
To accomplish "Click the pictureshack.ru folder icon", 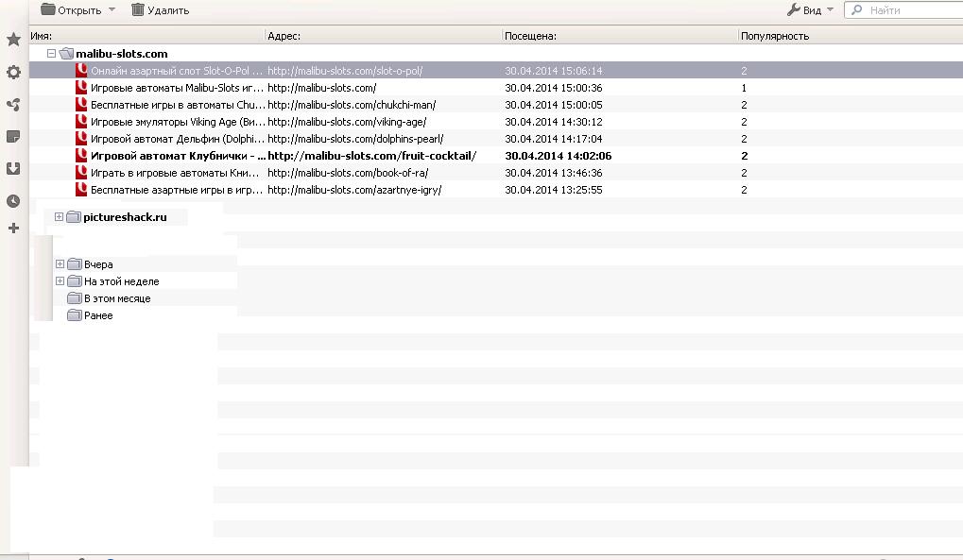I will click(x=74, y=217).
